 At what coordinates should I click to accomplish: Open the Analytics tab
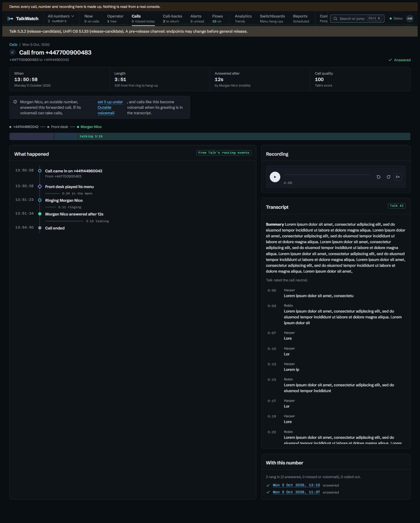coord(243,19)
